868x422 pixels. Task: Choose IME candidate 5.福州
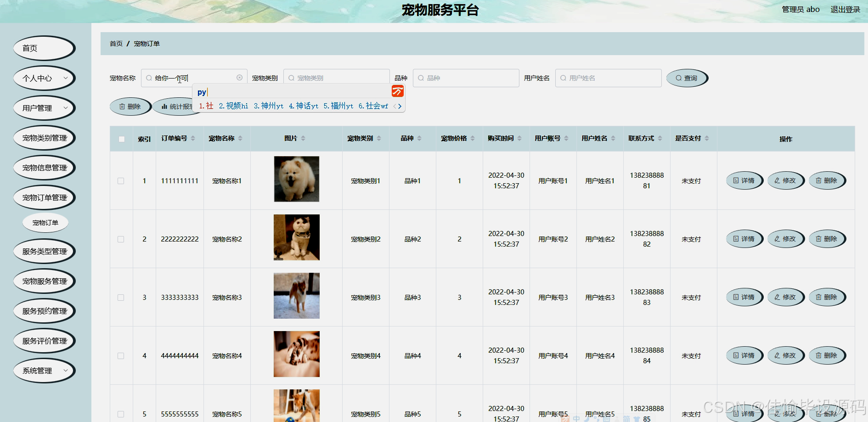point(338,106)
